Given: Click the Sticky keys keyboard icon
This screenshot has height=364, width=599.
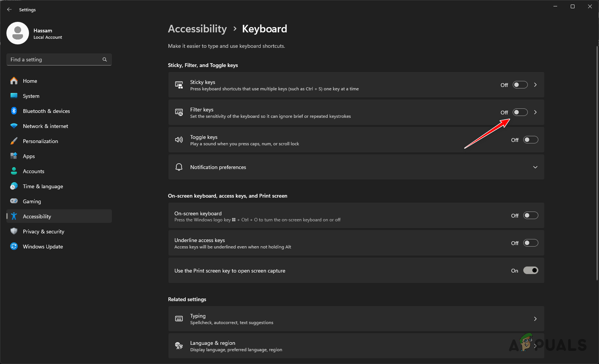Looking at the screenshot, I should click(x=179, y=84).
